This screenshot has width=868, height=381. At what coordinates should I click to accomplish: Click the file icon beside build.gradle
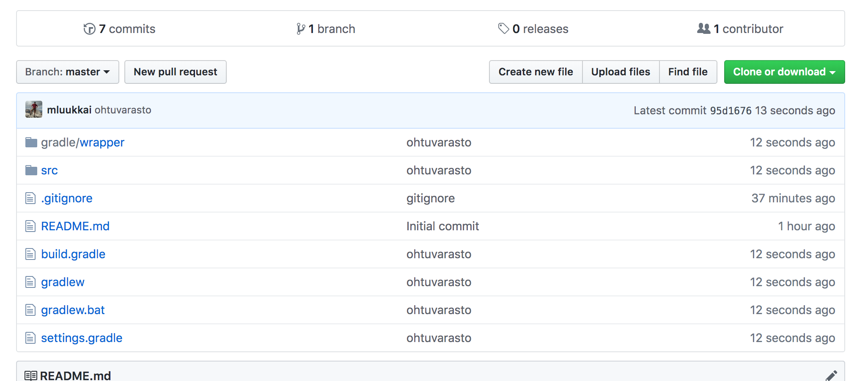click(30, 254)
